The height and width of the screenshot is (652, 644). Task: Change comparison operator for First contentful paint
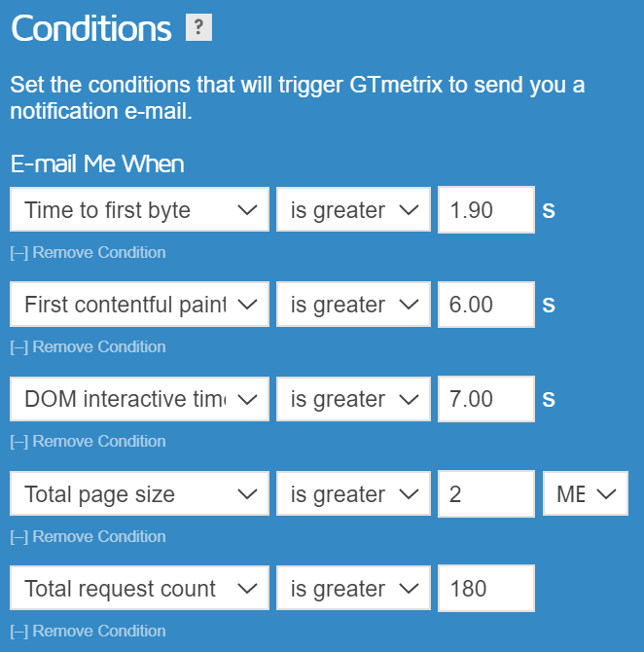click(x=353, y=304)
